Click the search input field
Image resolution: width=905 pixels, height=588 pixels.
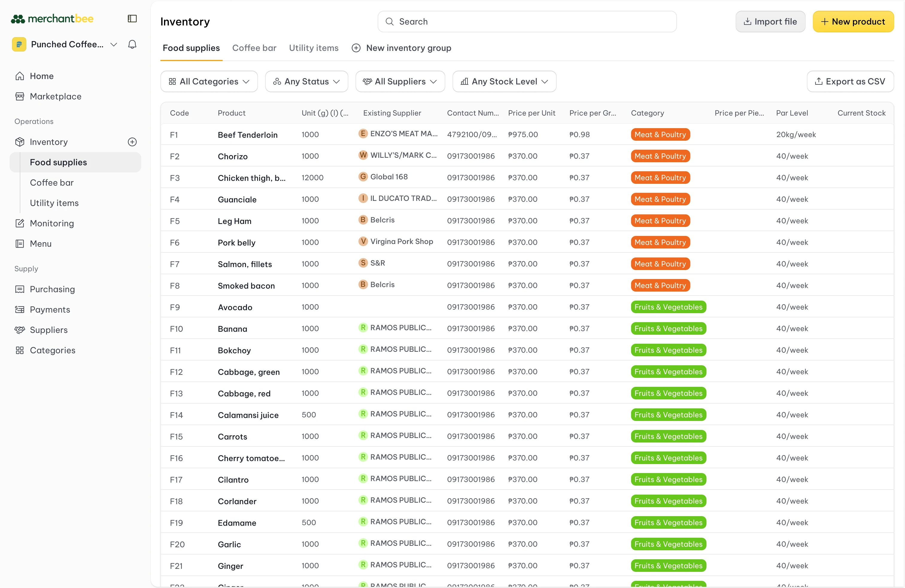click(527, 21)
